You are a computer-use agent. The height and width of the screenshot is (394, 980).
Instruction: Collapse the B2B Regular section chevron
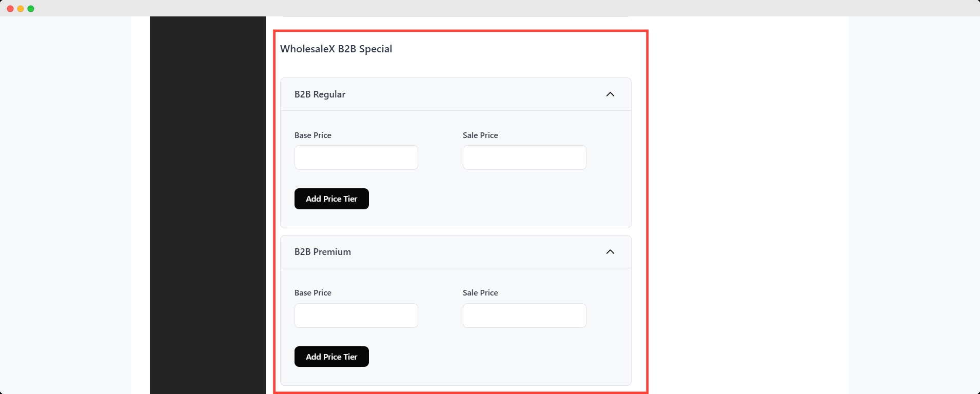point(610,94)
